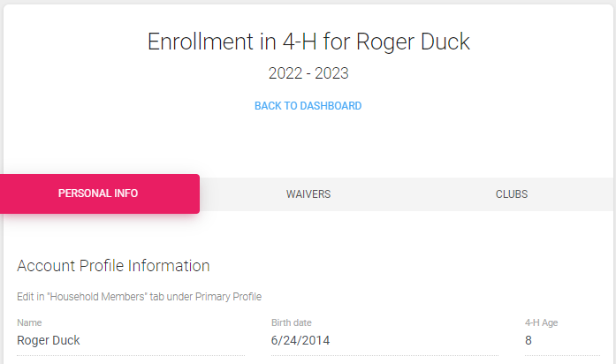Click the Enrollment word in the page title
The image size is (616, 364).
[x=201, y=42]
